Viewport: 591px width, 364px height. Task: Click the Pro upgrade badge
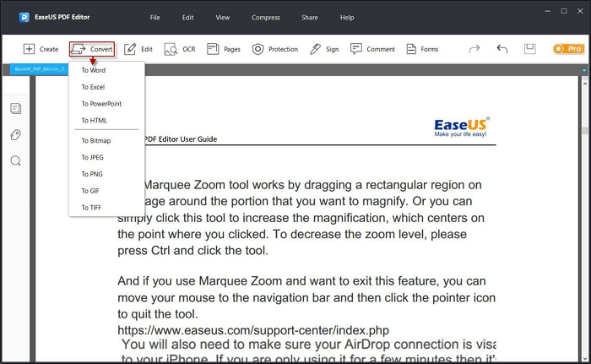pos(568,49)
